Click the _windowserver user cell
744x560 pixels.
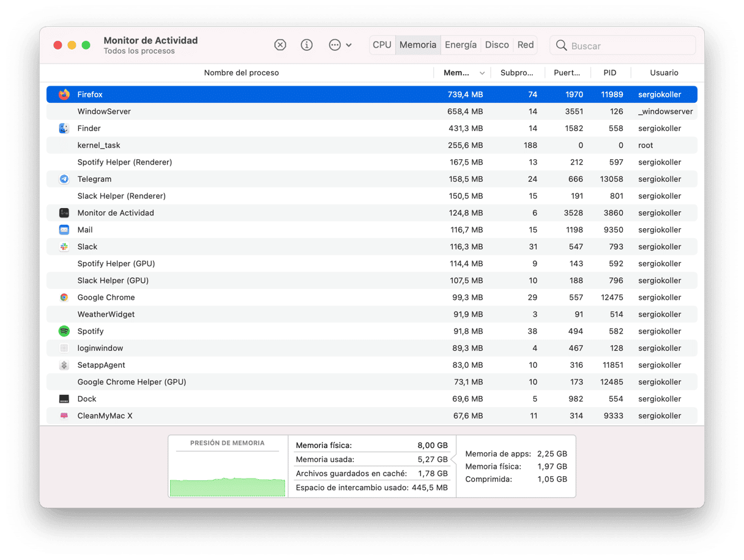tap(666, 111)
